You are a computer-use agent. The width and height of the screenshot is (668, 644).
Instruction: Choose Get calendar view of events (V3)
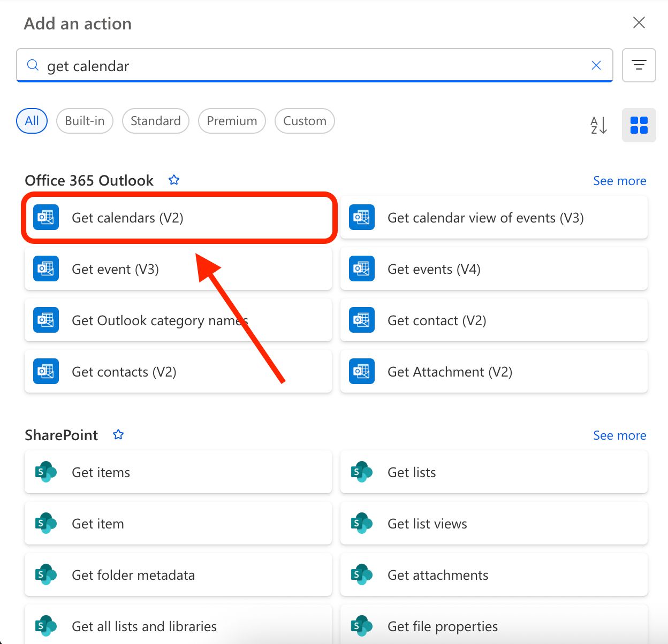tap(494, 218)
